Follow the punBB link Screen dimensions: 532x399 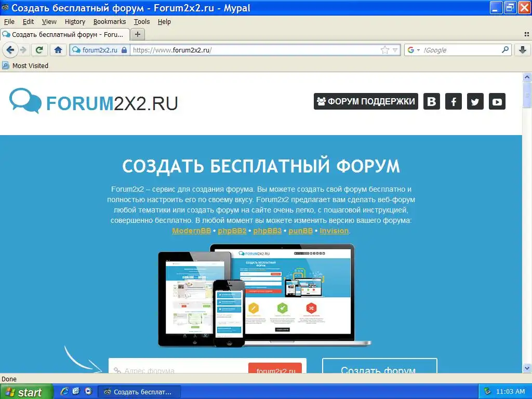[301, 231]
